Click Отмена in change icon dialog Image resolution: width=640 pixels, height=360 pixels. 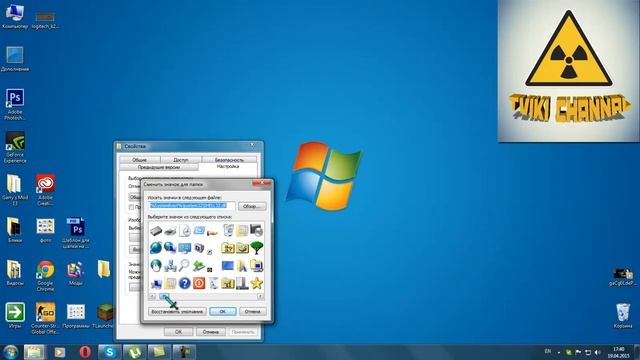point(253,311)
